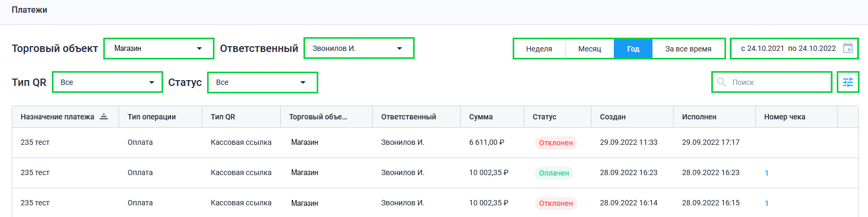Click the date range field с 24.10.2021
The width and height of the screenshot is (868, 217).
click(788, 48)
